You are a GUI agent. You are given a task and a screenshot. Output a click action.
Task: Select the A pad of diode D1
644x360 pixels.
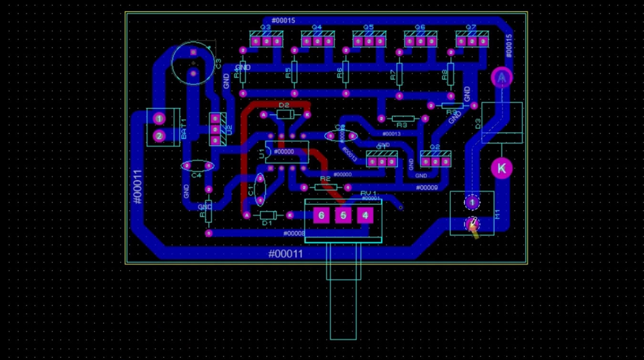[x=247, y=215]
